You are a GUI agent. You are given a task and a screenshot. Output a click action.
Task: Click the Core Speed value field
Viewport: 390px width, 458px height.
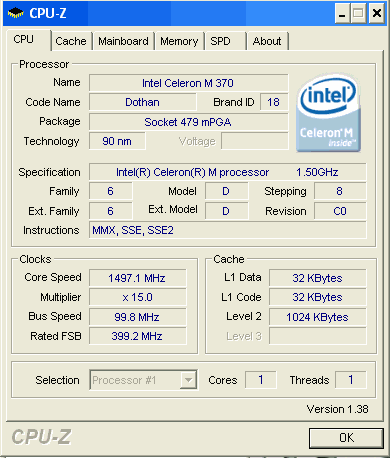138,278
